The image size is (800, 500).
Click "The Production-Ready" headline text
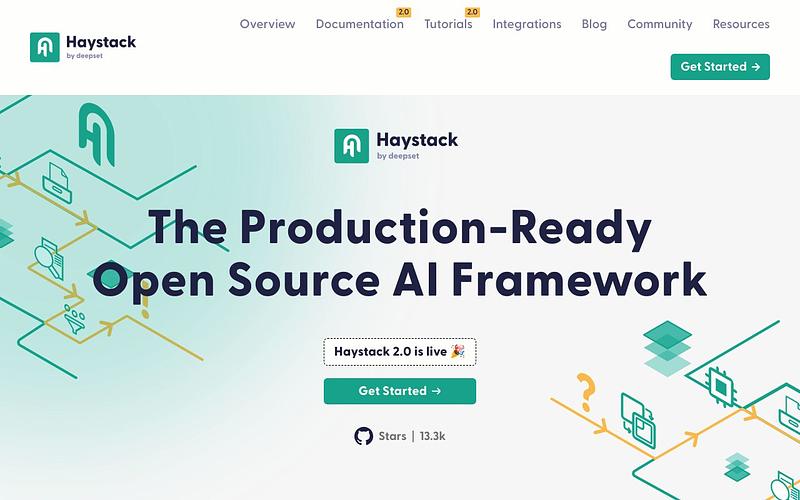coord(399,228)
